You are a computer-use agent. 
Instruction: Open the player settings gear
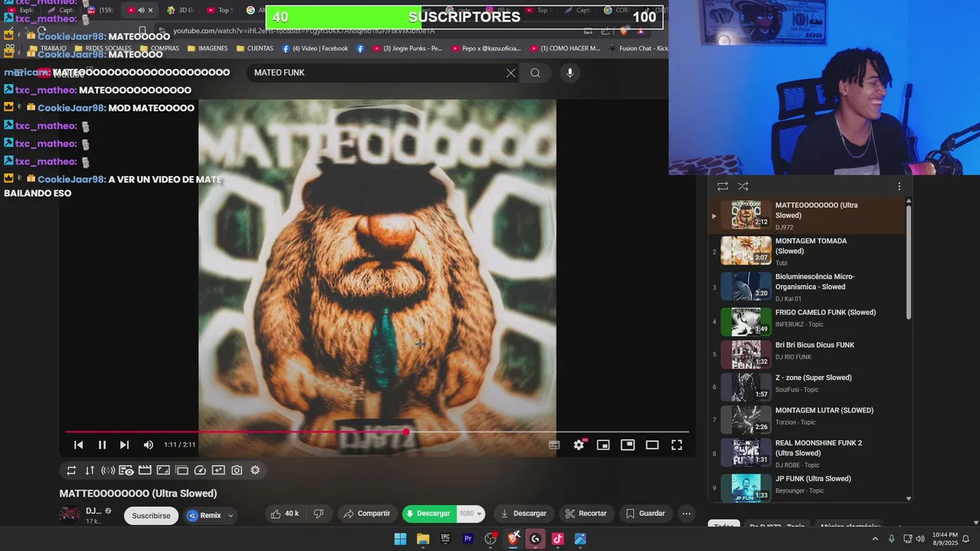tap(579, 445)
